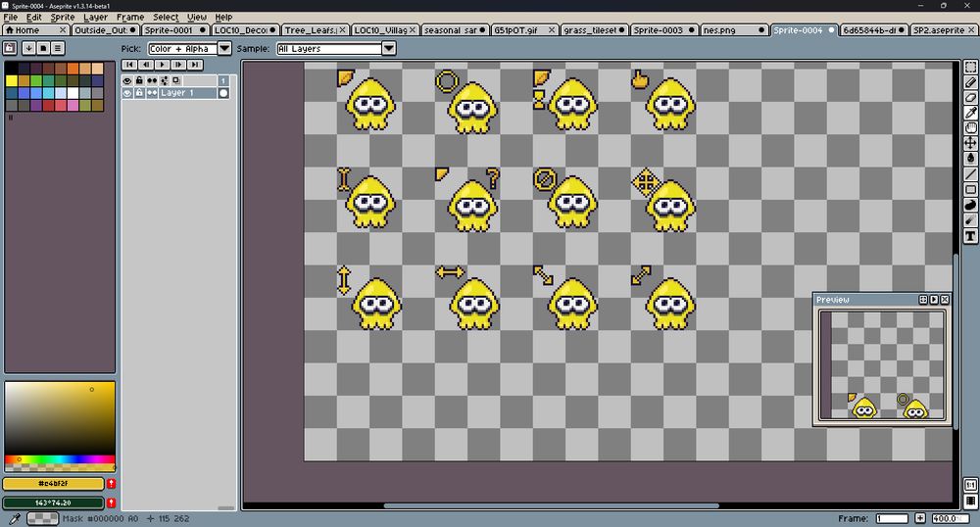Play the animation from timeline controls
Screen dimensions: 980x527
(162, 65)
